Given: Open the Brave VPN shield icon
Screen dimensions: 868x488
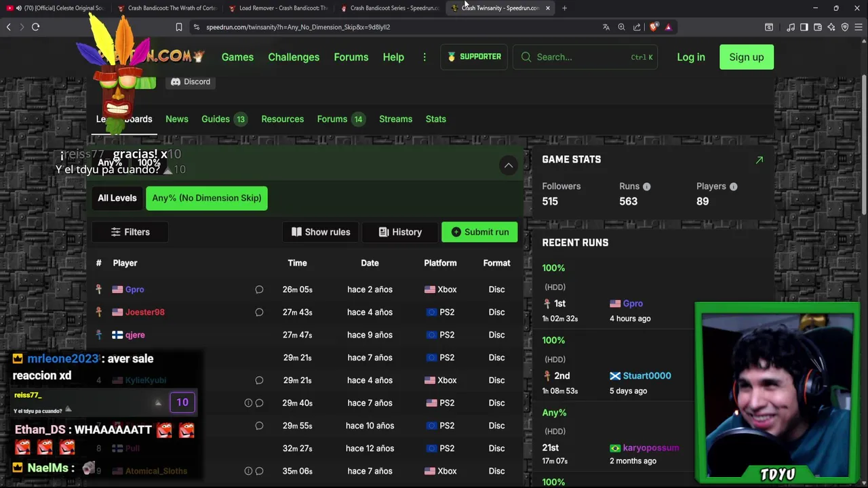Looking at the screenshot, I should click(845, 27).
